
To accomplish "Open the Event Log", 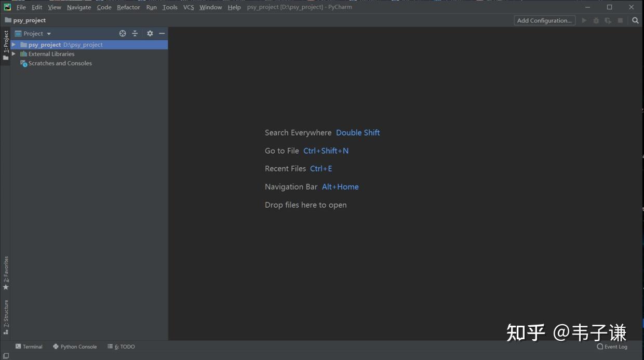I will tap(612, 346).
